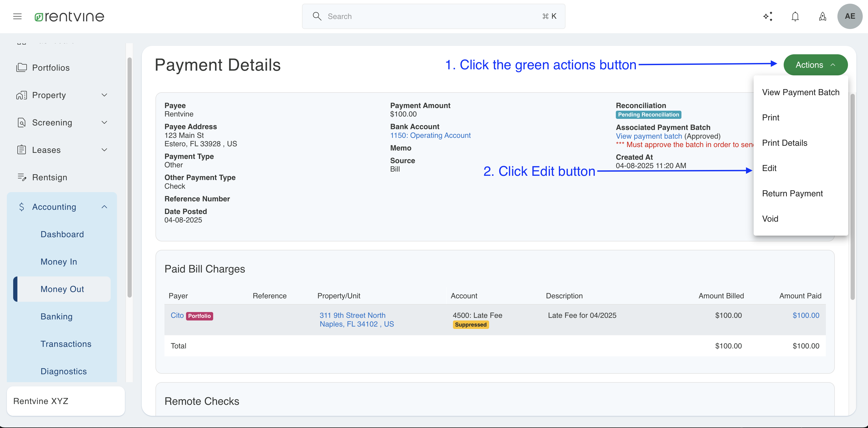Choose Void in the Actions menu
This screenshot has width=868, height=428.
pos(801,219)
